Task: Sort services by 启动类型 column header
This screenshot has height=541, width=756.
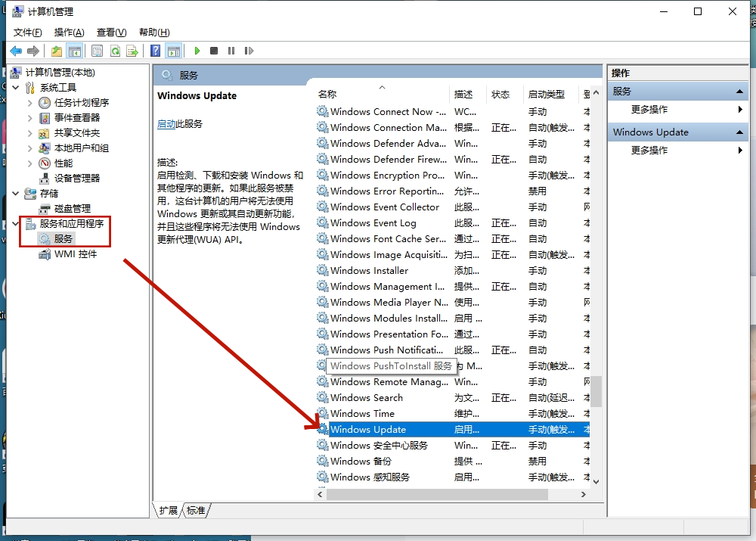Action: click(x=546, y=95)
